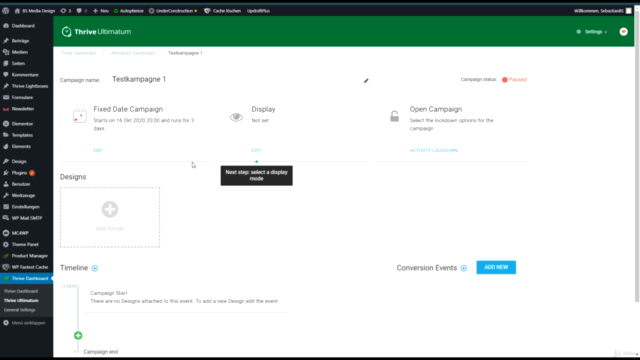Open Product Manager in the sidebar
This screenshot has height=360, width=640.
click(27, 256)
